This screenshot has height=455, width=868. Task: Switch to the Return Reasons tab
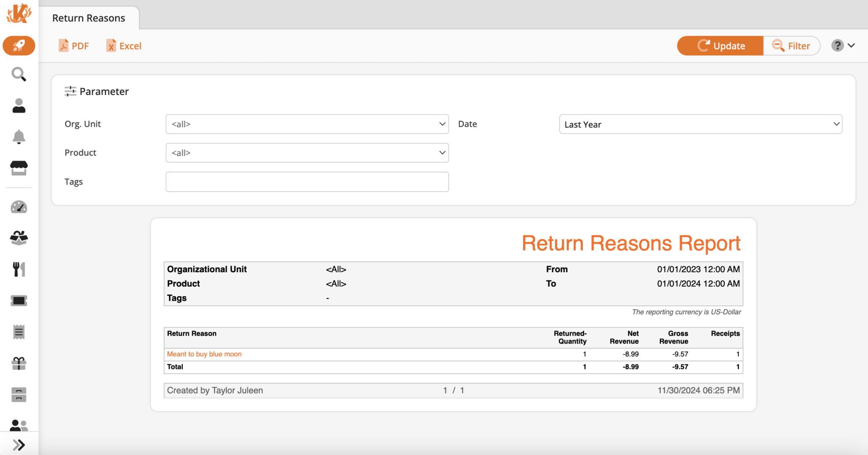point(89,18)
